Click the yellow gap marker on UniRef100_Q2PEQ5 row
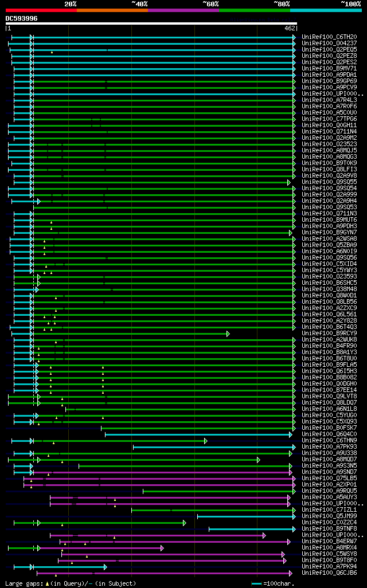Viewport: 367px width, 588px height. (x=52, y=52)
